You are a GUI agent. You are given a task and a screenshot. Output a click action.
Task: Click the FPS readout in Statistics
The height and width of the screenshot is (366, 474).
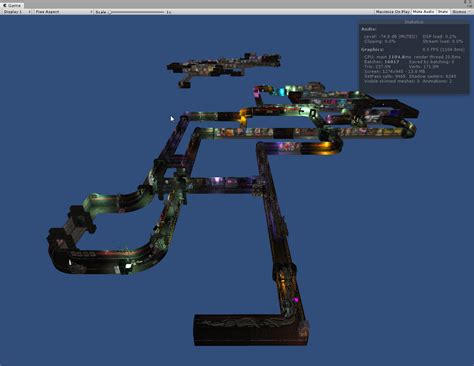[443, 50]
